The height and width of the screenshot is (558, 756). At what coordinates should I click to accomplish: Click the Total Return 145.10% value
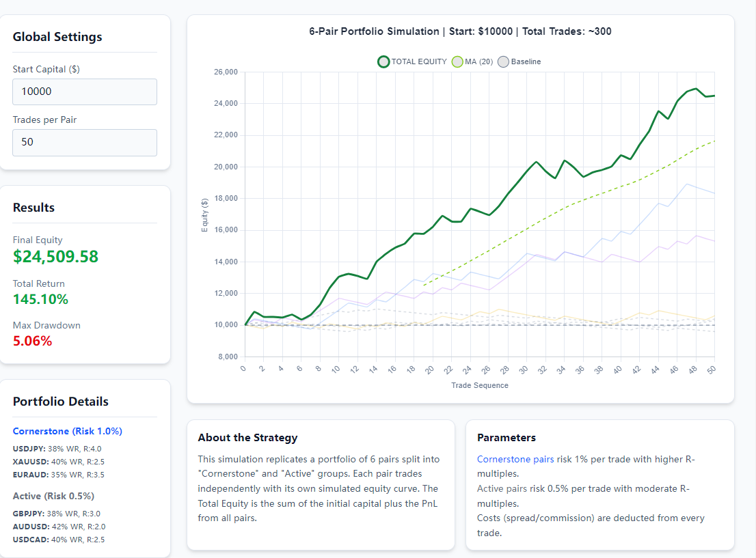pyautogui.click(x=40, y=299)
